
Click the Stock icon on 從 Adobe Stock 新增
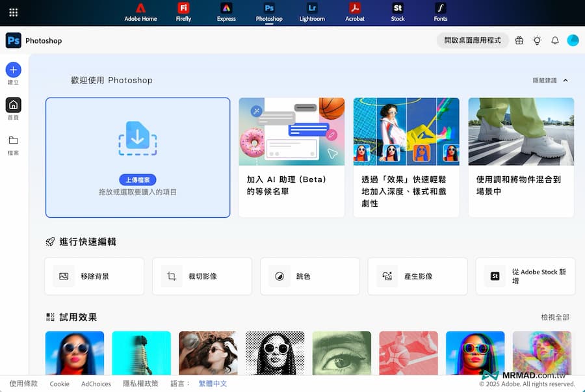coord(495,276)
